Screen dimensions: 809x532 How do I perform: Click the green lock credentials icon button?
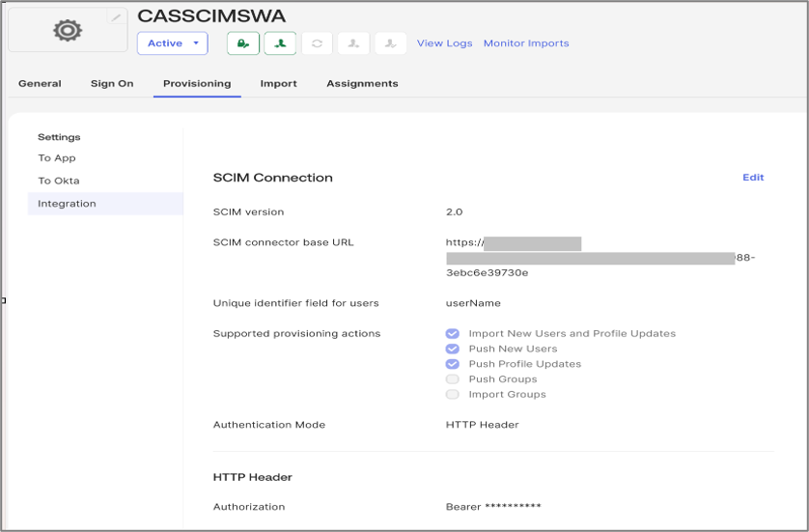pyautogui.click(x=243, y=43)
